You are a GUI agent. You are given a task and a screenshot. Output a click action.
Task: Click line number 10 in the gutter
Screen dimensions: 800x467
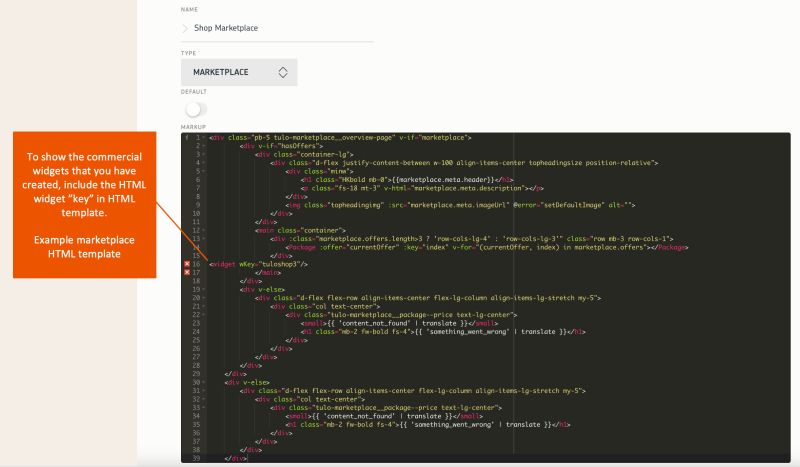[x=196, y=213]
